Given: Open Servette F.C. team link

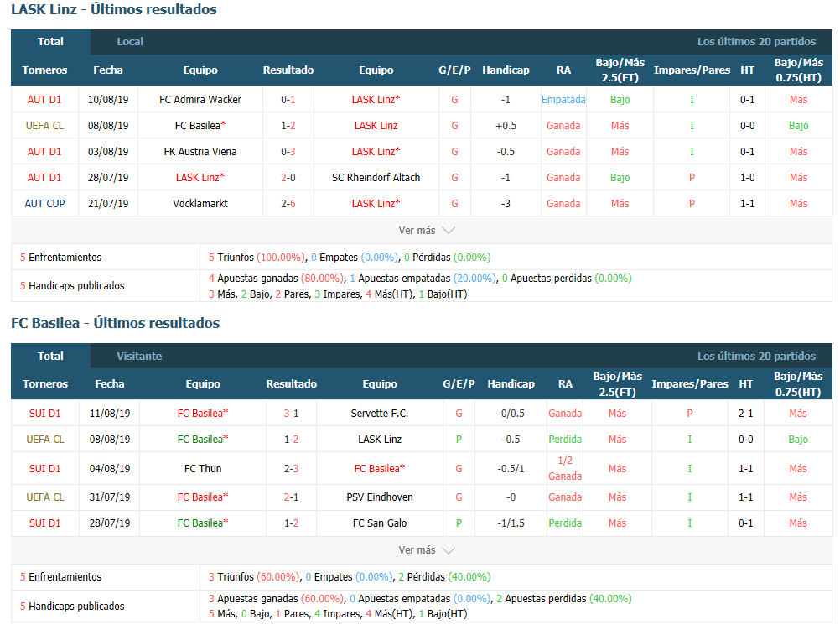Looking at the screenshot, I should (x=380, y=414).
